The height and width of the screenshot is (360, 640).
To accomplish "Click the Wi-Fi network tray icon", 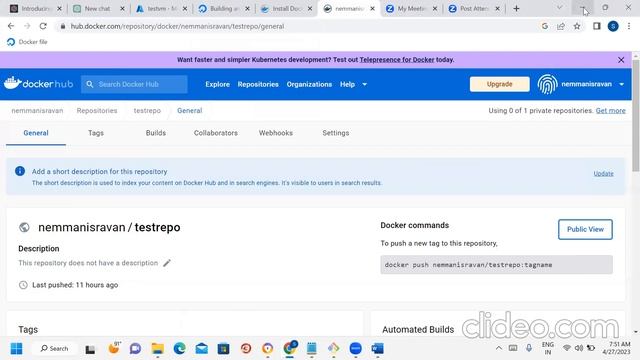I will click(x=566, y=348).
